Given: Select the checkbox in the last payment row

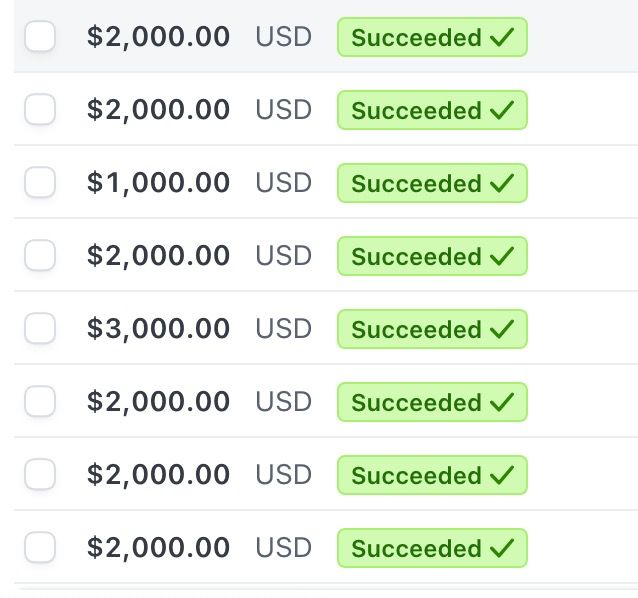Looking at the screenshot, I should tap(40, 548).
